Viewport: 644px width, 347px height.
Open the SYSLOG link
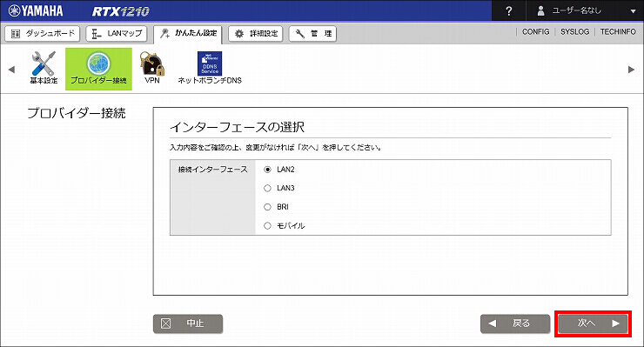[x=574, y=31]
